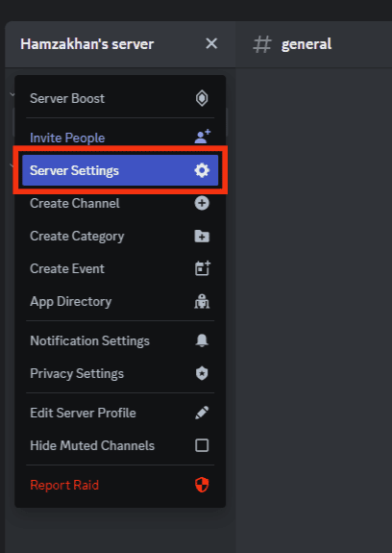Click the Edit Server Profile pencil icon
Image resolution: width=392 pixels, height=553 pixels.
[x=202, y=413]
